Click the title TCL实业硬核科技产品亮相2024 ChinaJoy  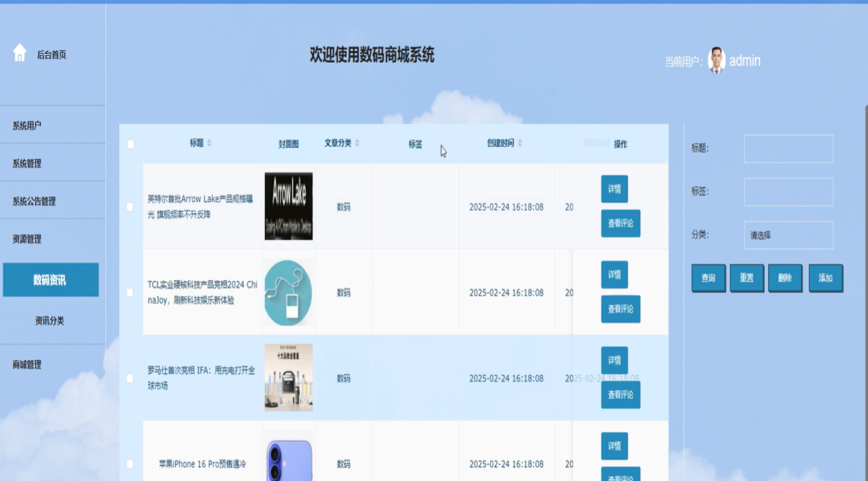click(x=203, y=292)
